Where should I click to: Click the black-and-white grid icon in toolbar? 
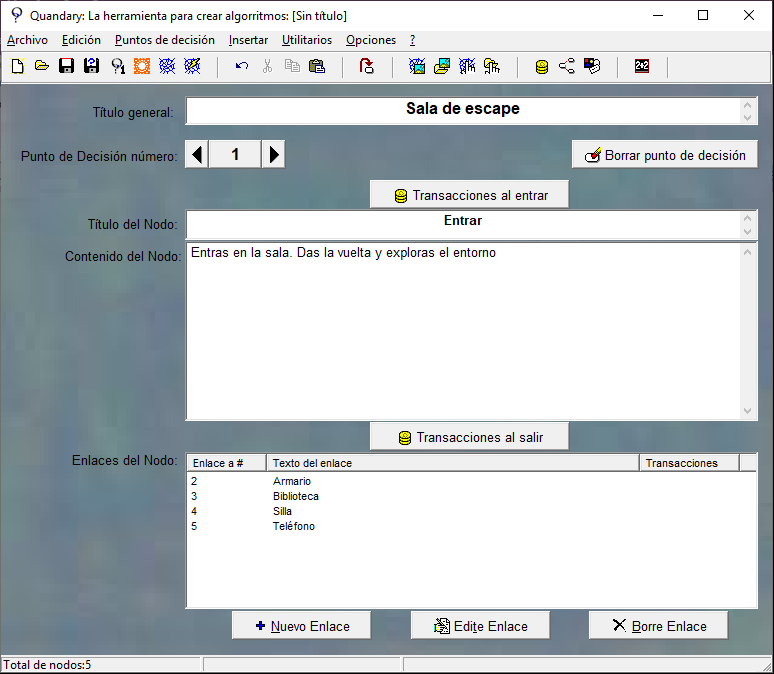(x=642, y=67)
